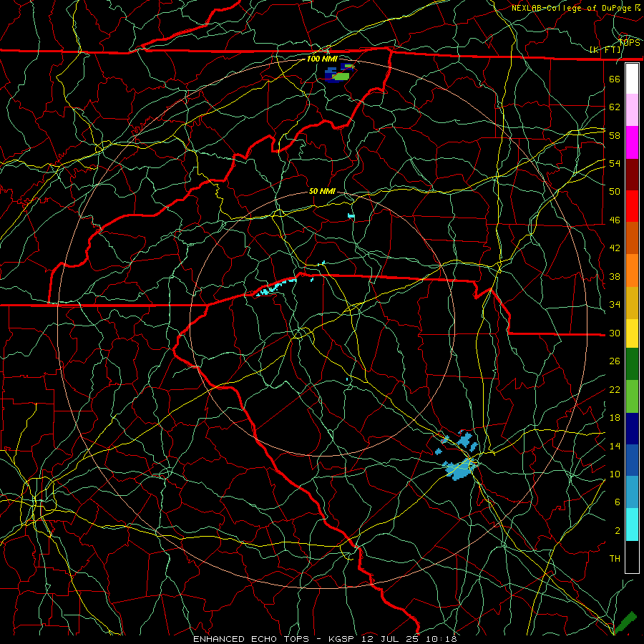Click the '42' scale label
The width and height of the screenshot is (644, 644).
(615, 248)
